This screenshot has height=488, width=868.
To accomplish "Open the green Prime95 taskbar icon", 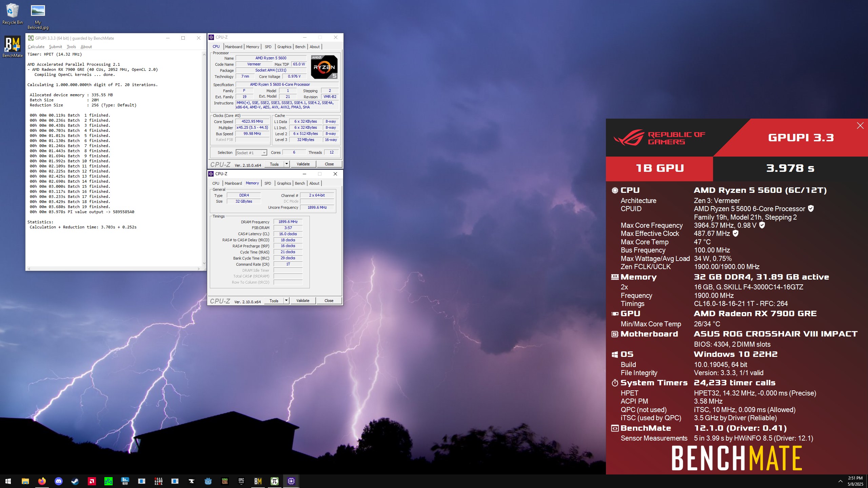I will pos(108,481).
